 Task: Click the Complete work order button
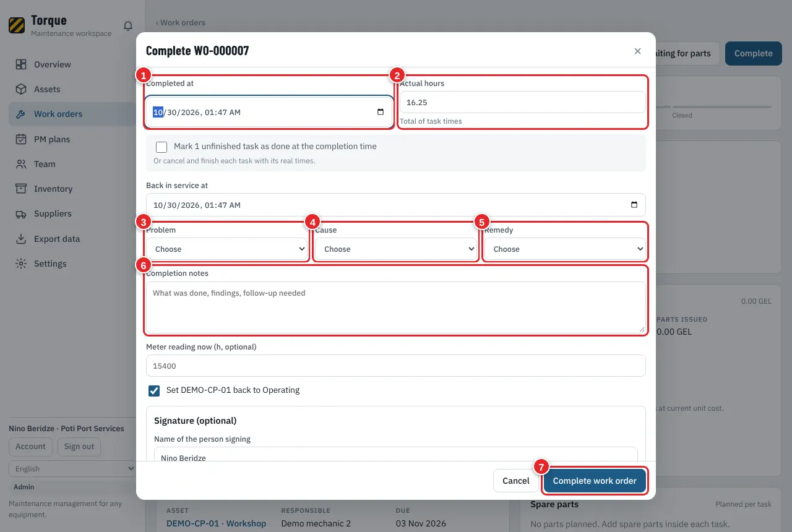click(595, 481)
